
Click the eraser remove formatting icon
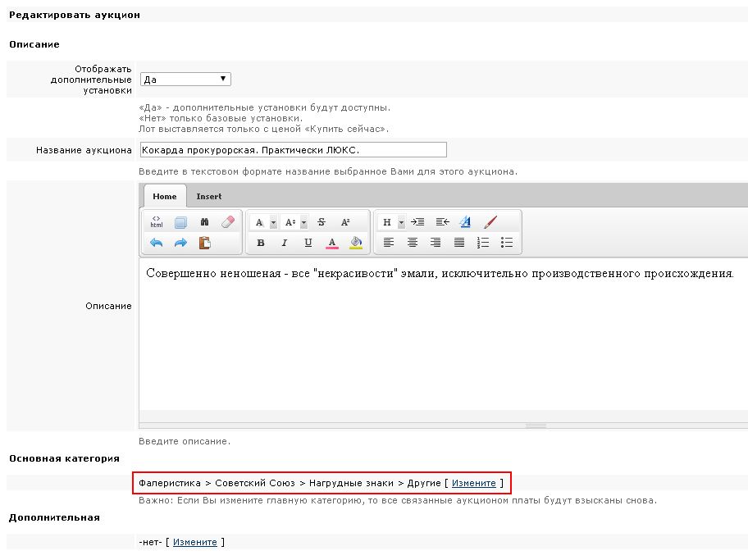pos(228,222)
